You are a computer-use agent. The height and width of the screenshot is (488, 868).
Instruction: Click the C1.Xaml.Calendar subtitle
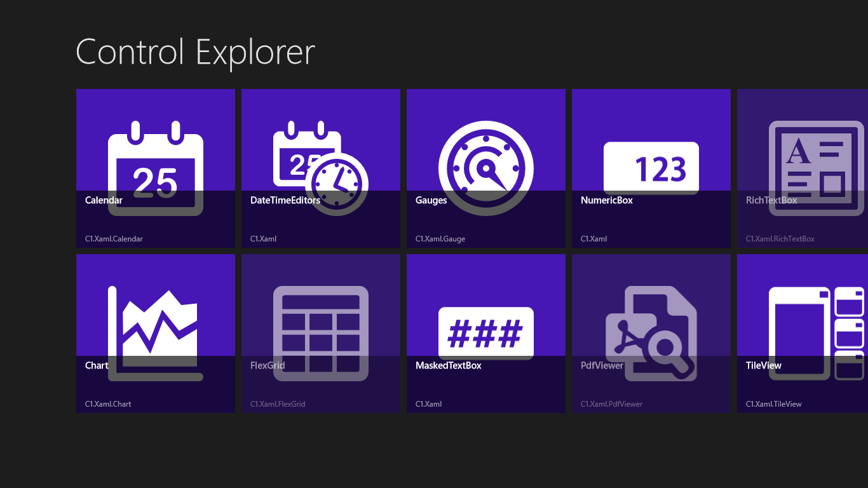click(x=114, y=239)
